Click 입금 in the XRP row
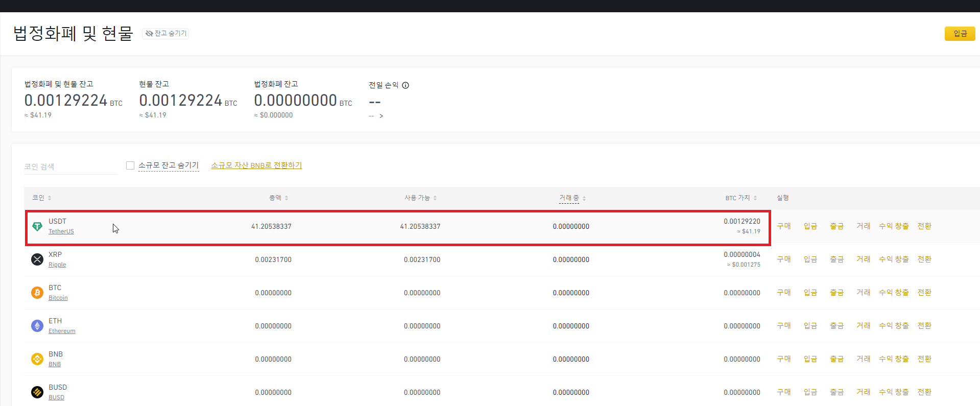980x406 pixels. (810, 259)
